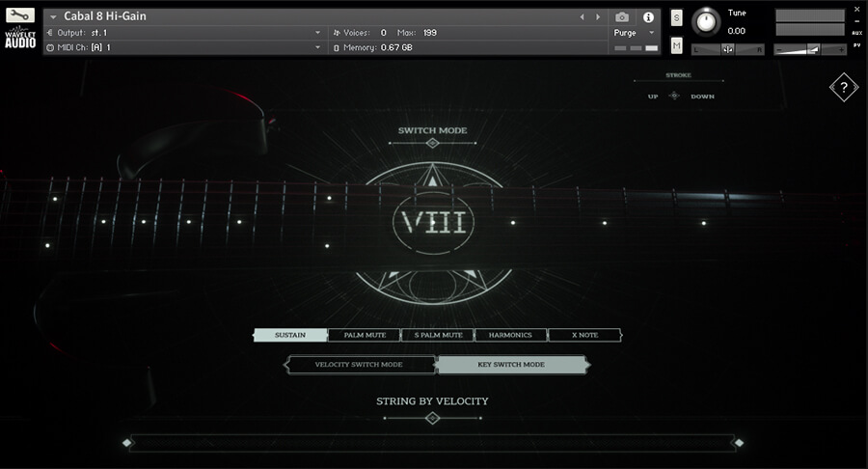This screenshot has width=868, height=469.
Task: Click the Tune value 0.00
Action: click(736, 31)
